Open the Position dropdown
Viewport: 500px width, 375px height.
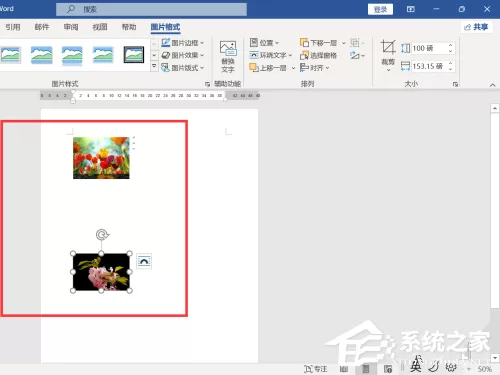point(264,43)
